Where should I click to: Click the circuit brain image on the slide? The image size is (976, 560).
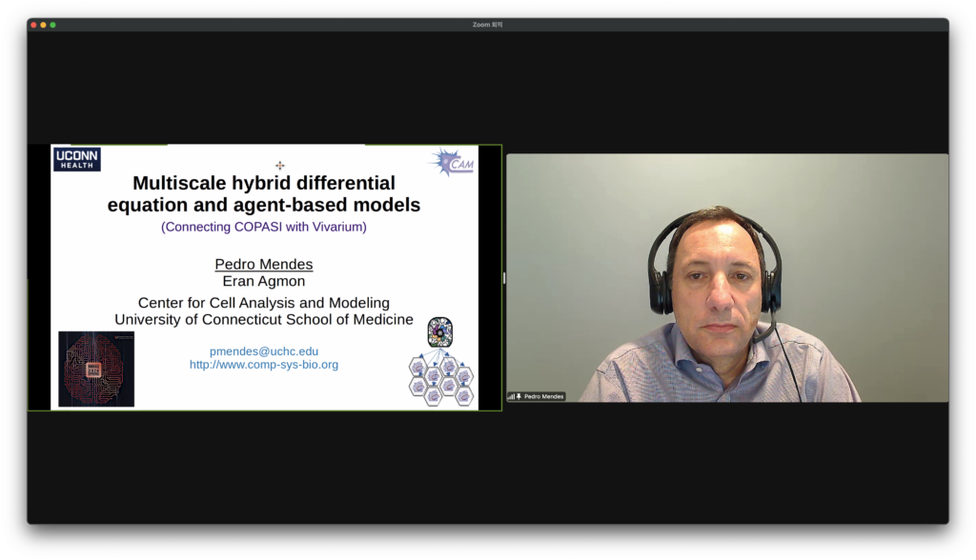click(96, 369)
